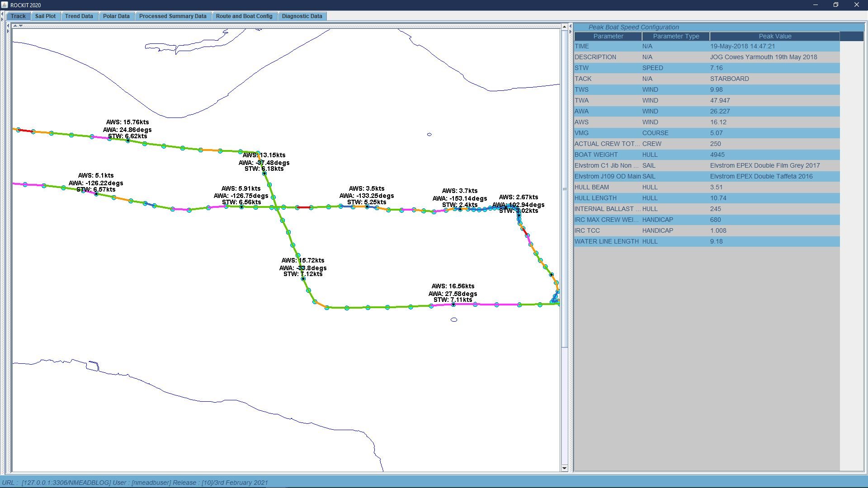Click map vertical scrollbar down arrow
Screen dimensions: 868x488
pyautogui.click(x=564, y=468)
